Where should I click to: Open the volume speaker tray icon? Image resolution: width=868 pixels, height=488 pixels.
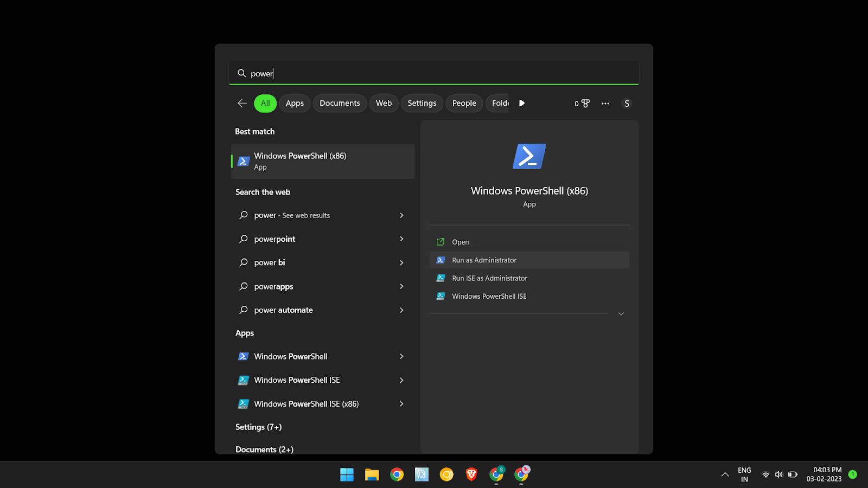pyautogui.click(x=779, y=474)
